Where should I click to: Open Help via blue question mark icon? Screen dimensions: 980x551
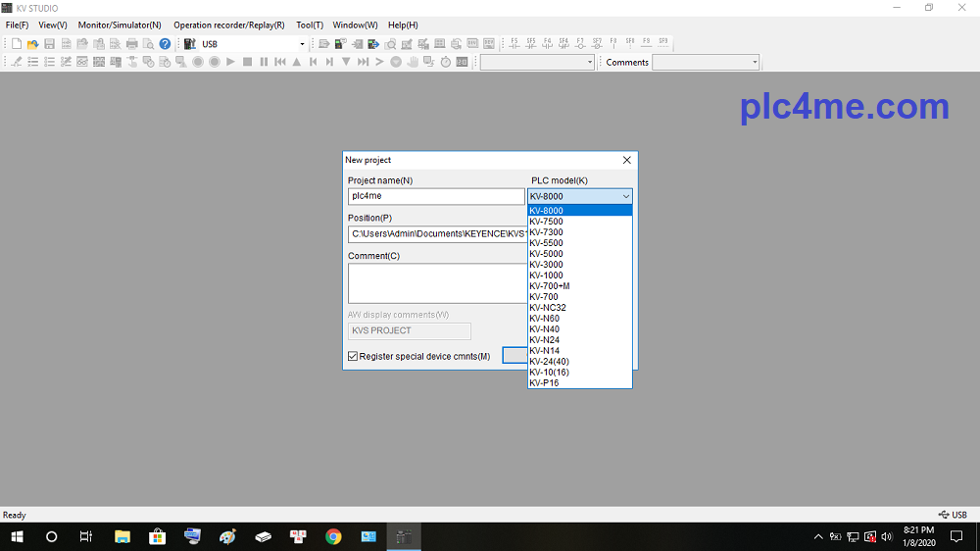pyautogui.click(x=165, y=44)
